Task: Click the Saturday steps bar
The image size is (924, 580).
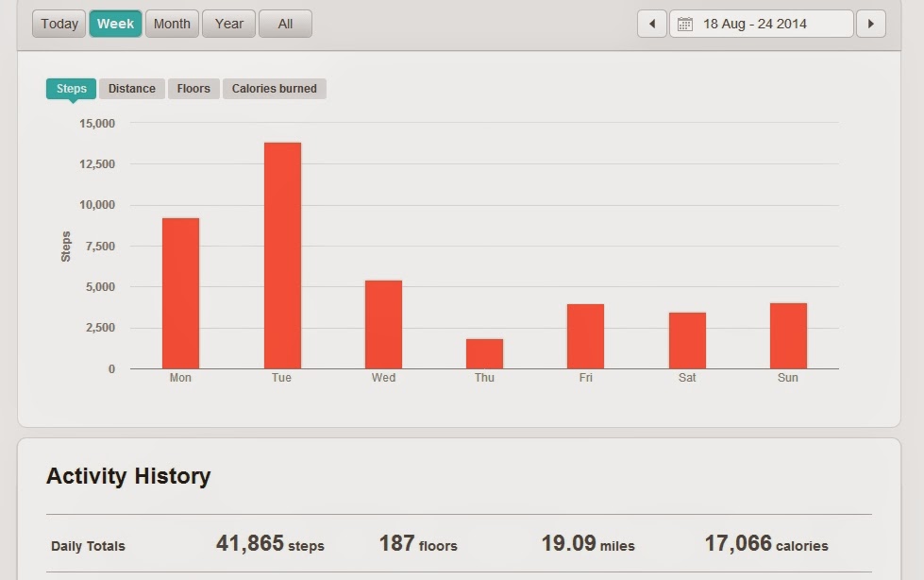Action: point(687,340)
